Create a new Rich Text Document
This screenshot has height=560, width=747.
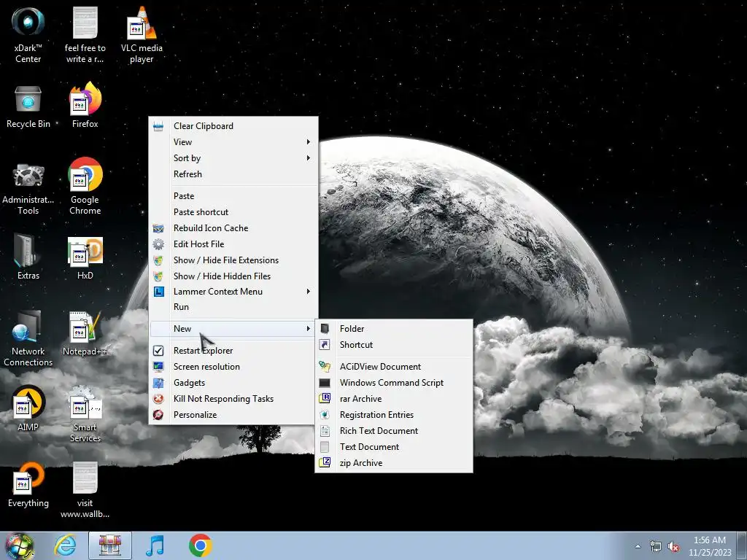(394, 431)
